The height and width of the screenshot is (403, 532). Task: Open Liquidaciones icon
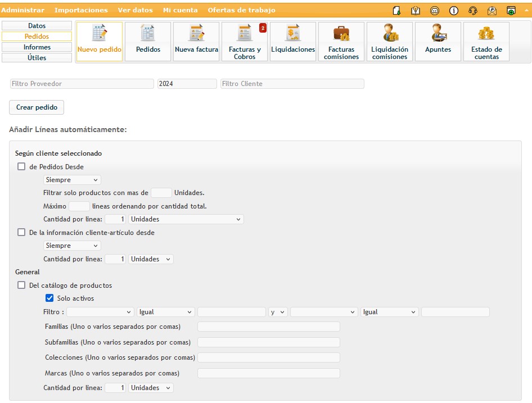click(x=293, y=42)
